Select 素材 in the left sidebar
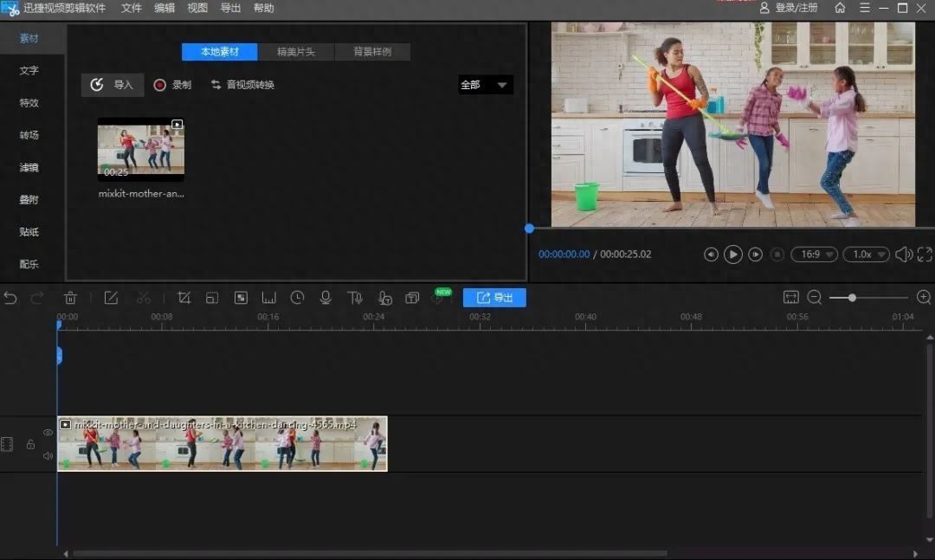The height and width of the screenshot is (560, 935). coord(29,38)
